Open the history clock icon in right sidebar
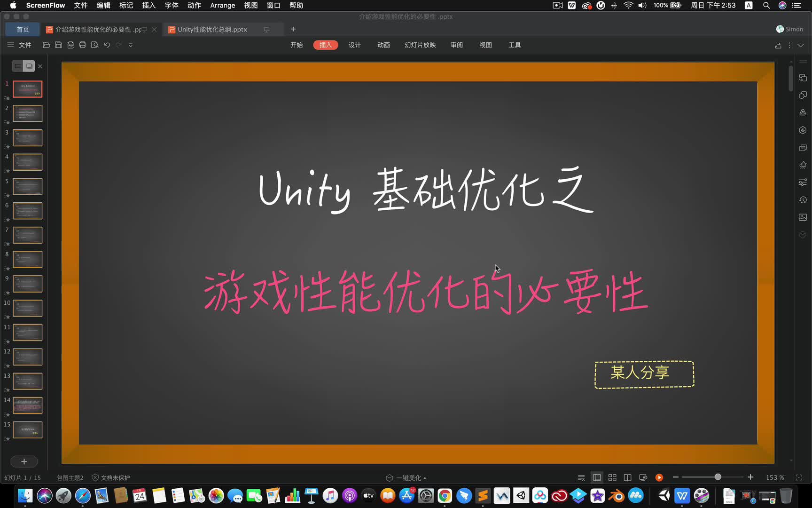This screenshot has width=812, height=508. 803,200
